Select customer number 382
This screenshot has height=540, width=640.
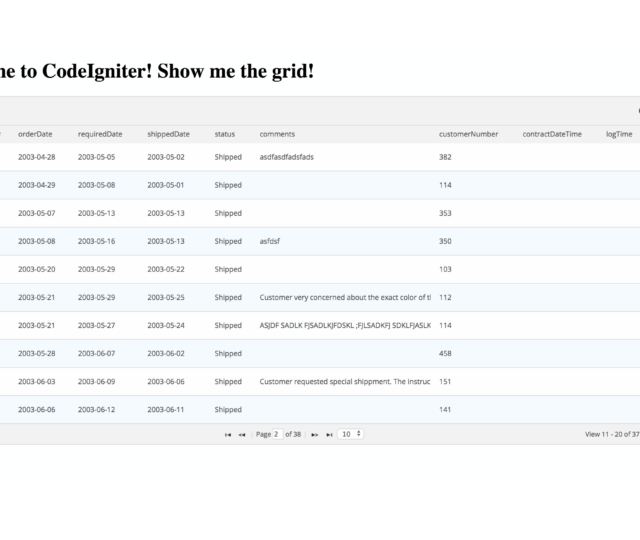pyautogui.click(x=445, y=157)
